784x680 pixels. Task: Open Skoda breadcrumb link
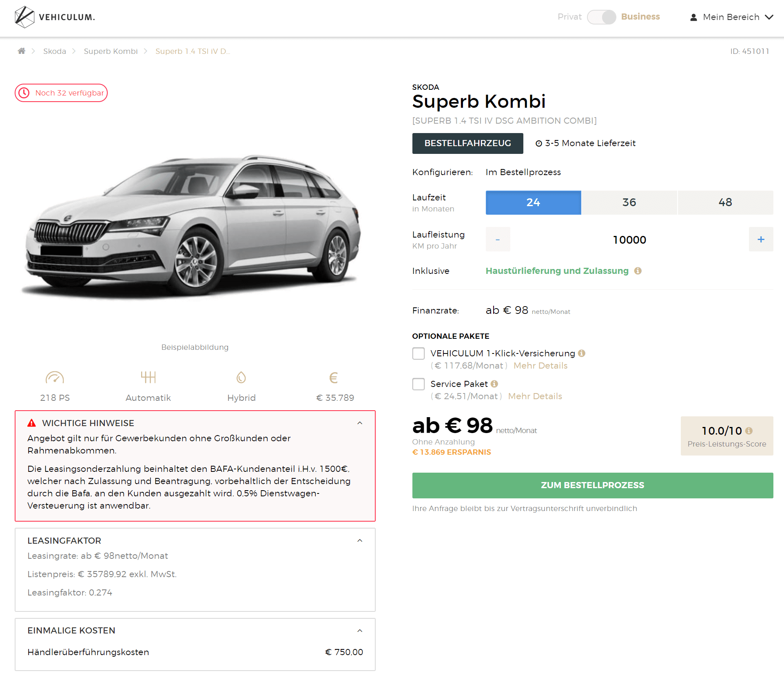55,51
